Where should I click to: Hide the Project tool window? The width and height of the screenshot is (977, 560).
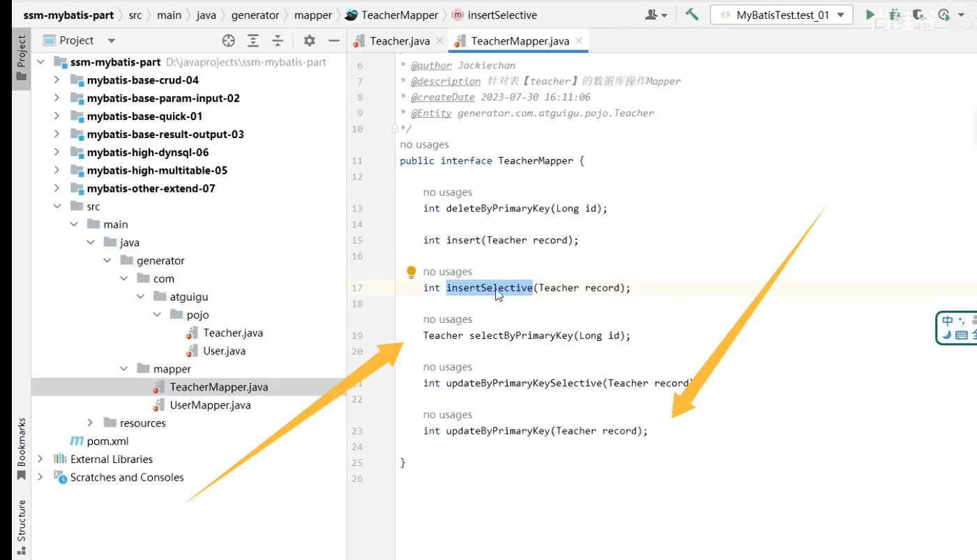point(334,40)
